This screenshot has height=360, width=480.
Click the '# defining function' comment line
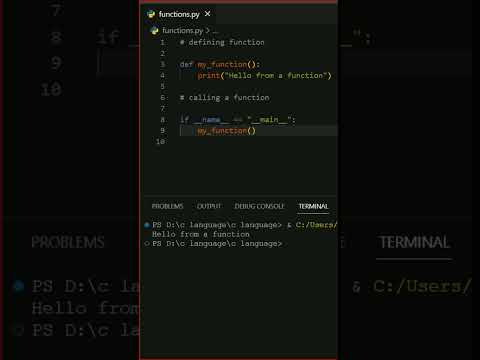(x=222, y=42)
